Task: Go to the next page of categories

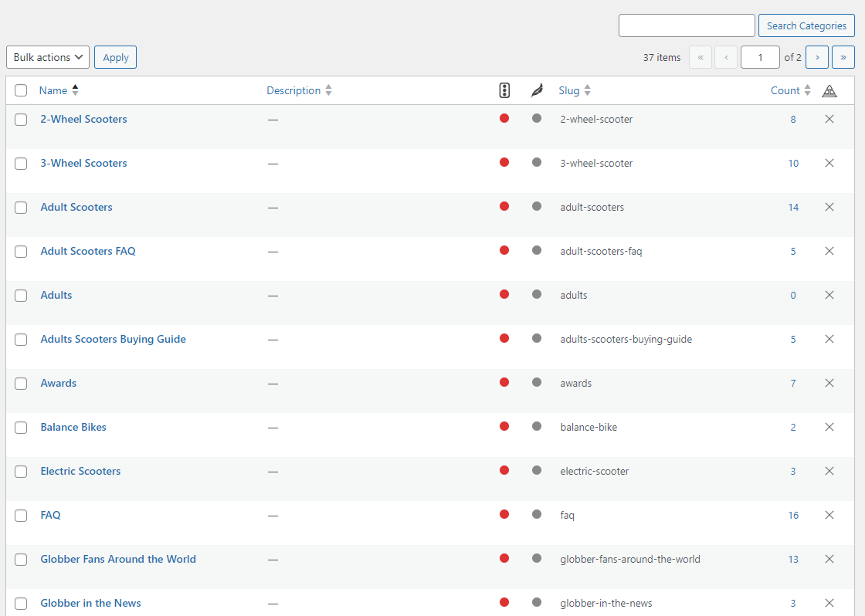Action: pyautogui.click(x=817, y=57)
